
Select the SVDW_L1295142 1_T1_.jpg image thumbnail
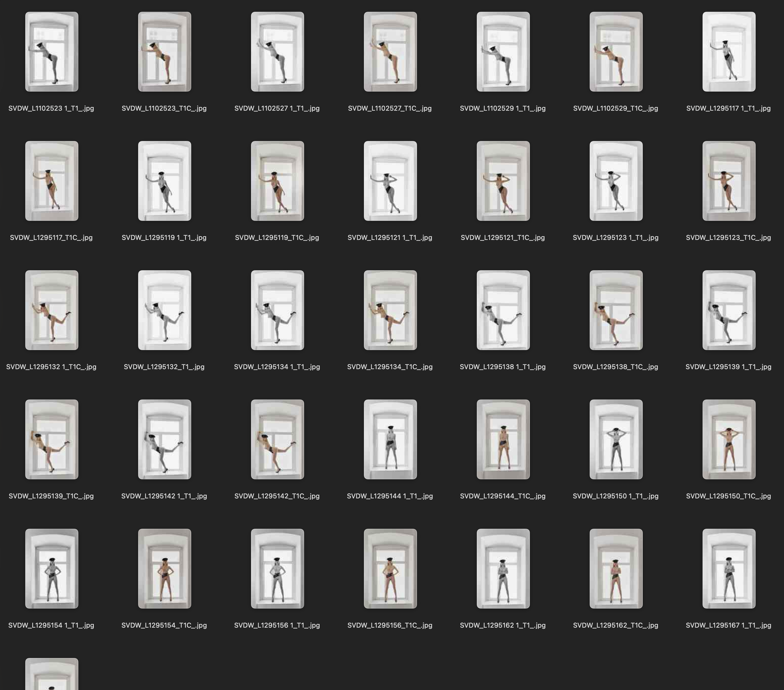coord(165,439)
